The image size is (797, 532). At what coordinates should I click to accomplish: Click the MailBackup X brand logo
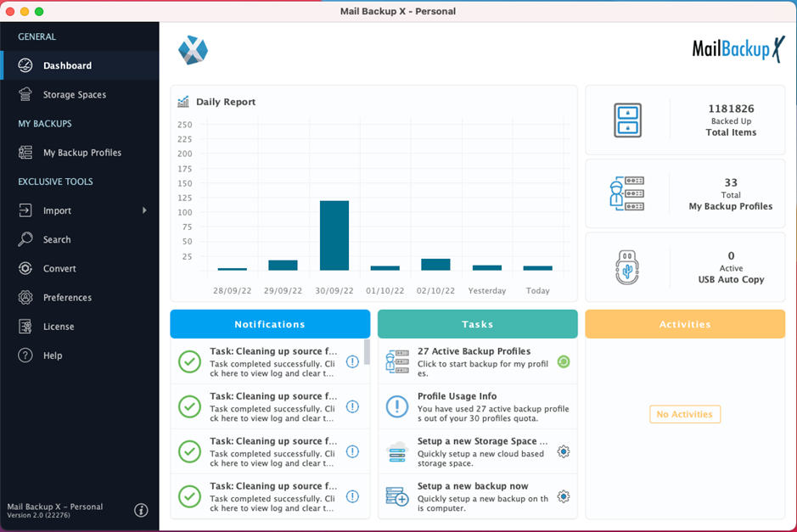(x=738, y=49)
